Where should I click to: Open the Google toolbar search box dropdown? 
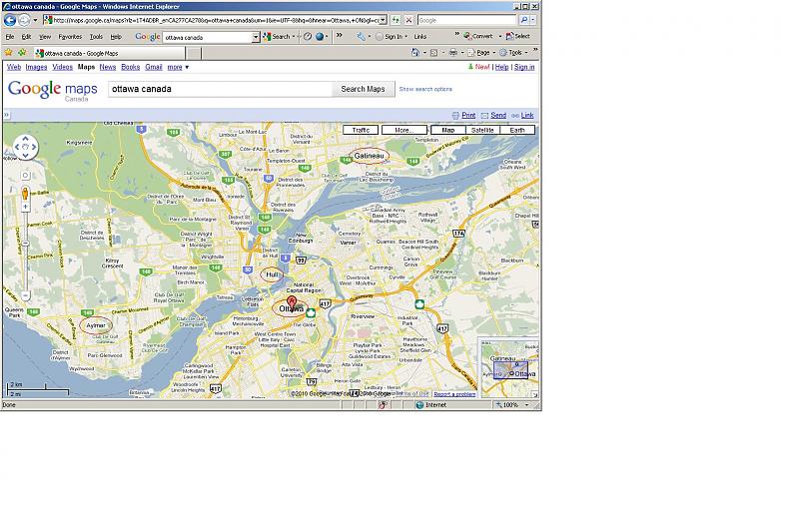tap(256, 37)
